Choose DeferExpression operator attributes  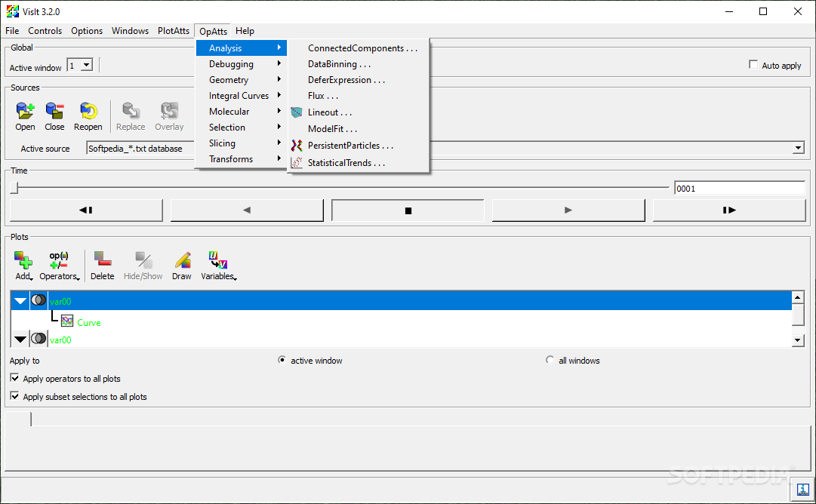(359, 80)
